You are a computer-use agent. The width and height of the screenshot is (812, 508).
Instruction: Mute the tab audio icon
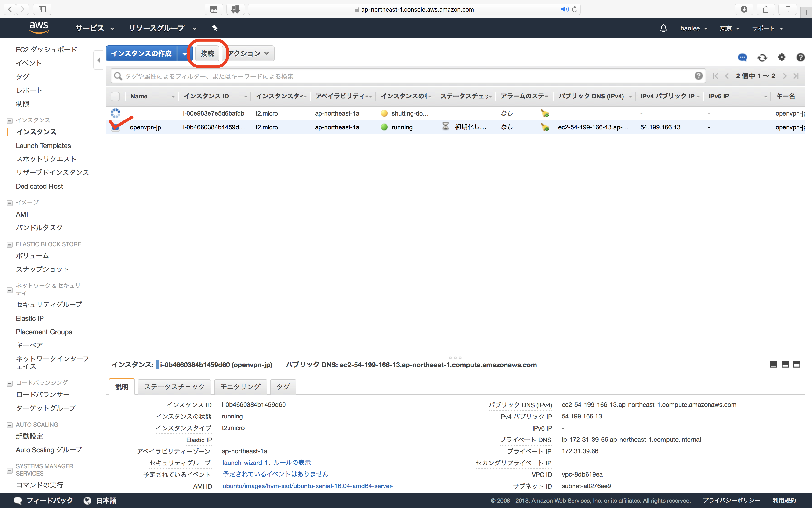(564, 9)
